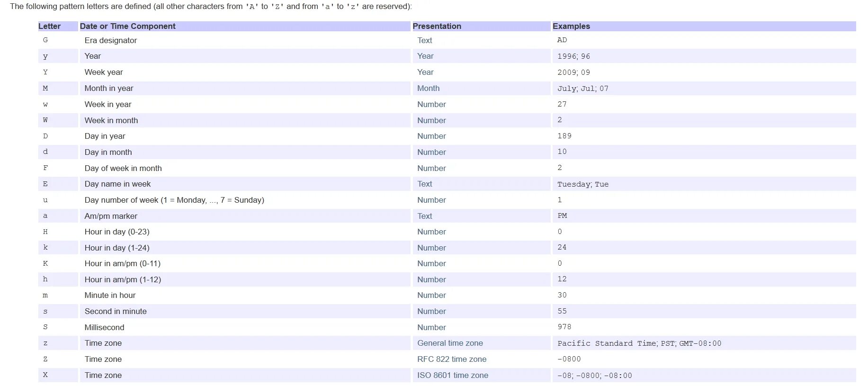Click the Number link in Hour in am/pm (0-11) row
Image resolution: width=868 pixels, height=386 pixels.
pos(431,263)
